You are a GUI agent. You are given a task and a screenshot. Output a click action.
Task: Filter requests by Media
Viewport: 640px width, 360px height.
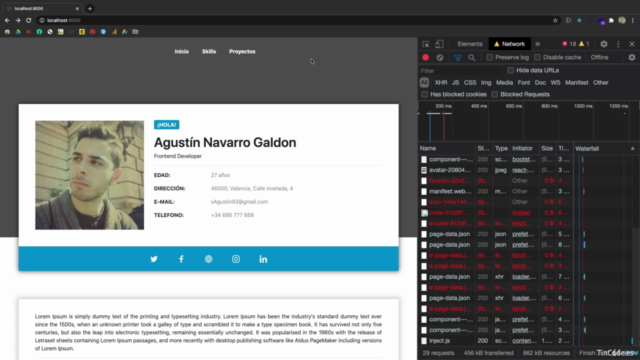[504, 82]
